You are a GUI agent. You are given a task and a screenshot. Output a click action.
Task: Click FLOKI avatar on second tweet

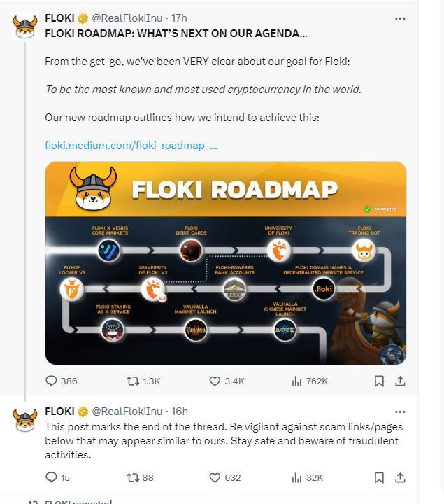click(x=25, y=421)
